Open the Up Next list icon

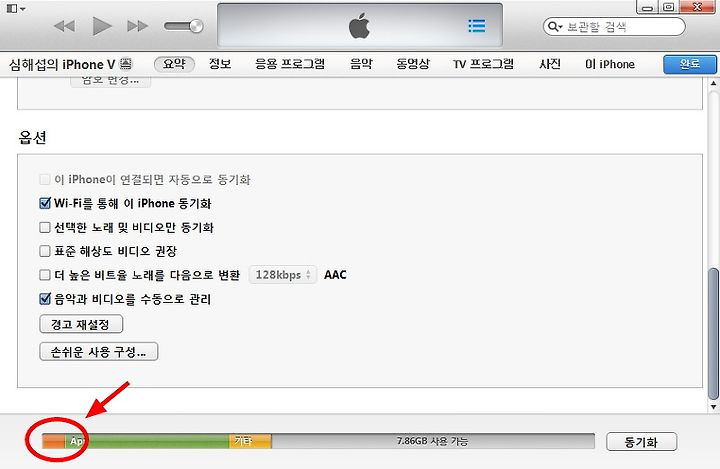pyautogui.click(x=477, y=26)
